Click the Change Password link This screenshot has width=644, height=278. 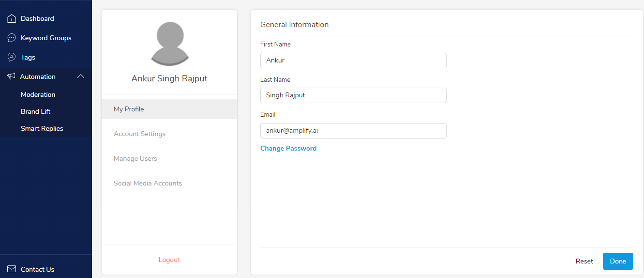pyautogui.click(x=288, y=148)
